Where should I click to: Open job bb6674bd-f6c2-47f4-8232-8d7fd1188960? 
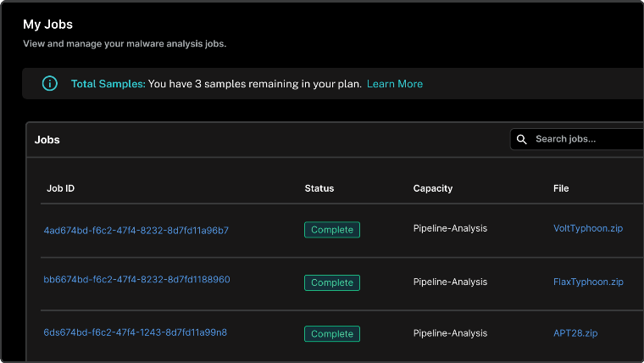coord(136,280)
